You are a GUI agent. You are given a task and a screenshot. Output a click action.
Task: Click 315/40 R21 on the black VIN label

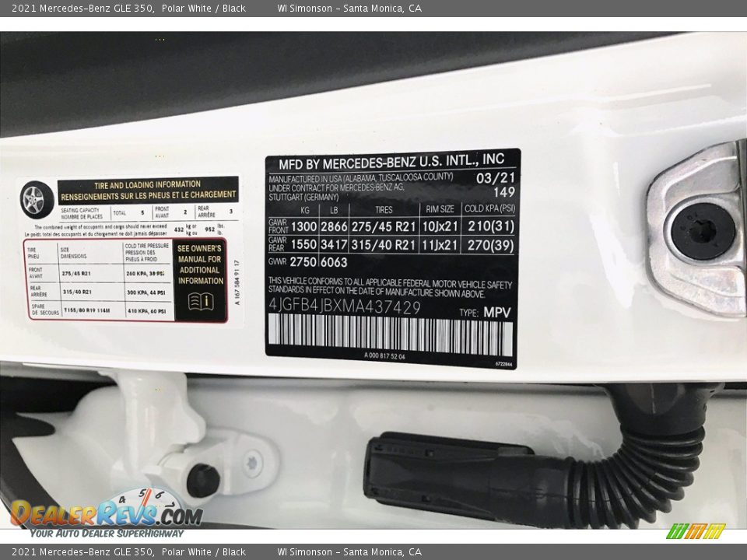tap(384, 245)
